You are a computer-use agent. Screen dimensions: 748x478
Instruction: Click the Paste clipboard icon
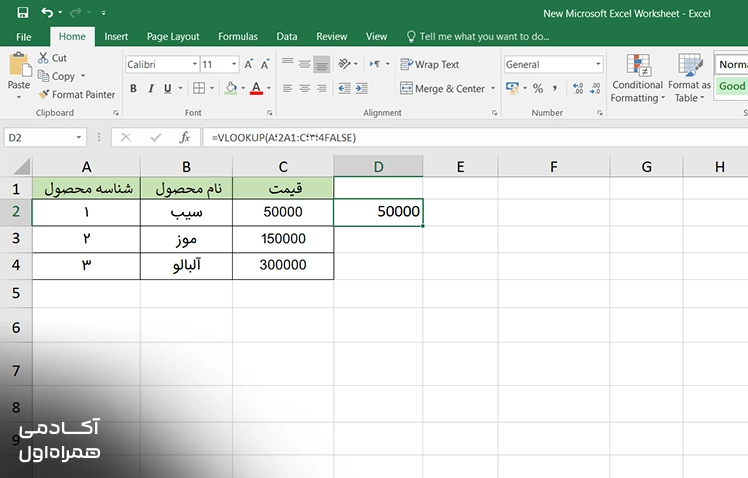pyautogui.click(x=19, y=65)
